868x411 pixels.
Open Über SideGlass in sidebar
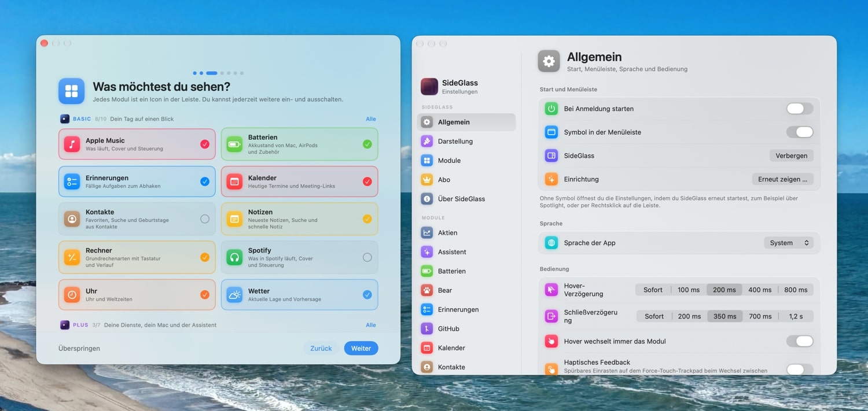(466, 199)
